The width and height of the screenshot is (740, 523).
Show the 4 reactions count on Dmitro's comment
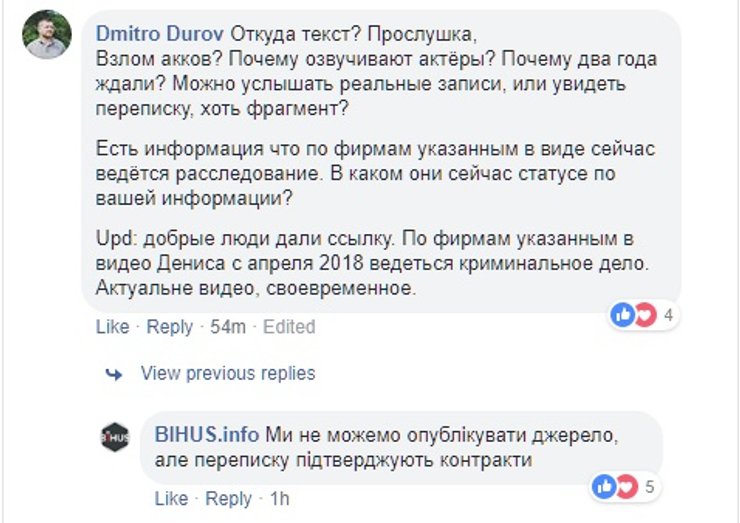click(x=668, y=316)
